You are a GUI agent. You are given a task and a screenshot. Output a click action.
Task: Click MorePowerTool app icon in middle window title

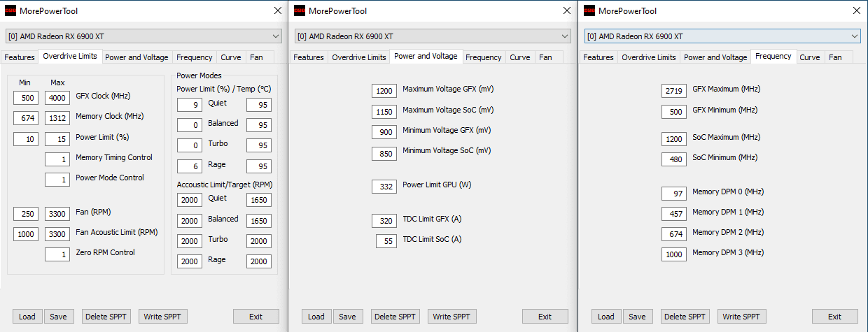click(300, 10)
